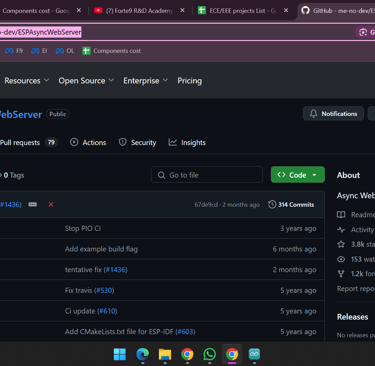The image size is (375, 366).
Task: Open the Pricing page link
Action: [189, 81]
